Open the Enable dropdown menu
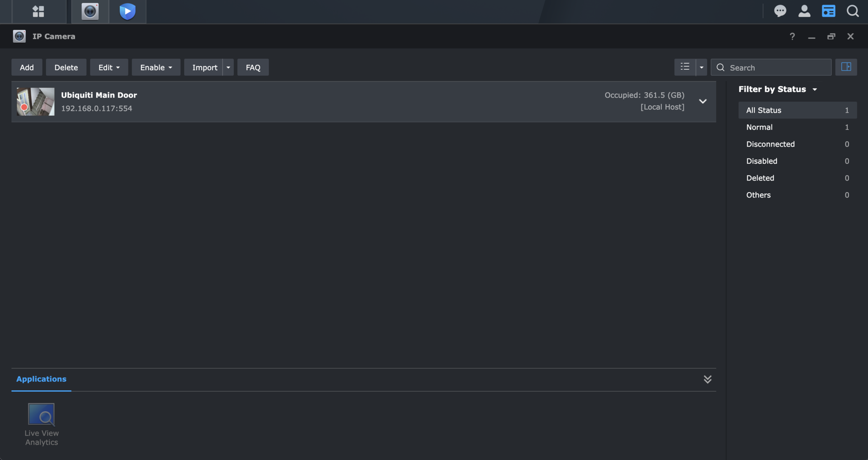This screenshot has width=868, height=460. pos(156,67)
